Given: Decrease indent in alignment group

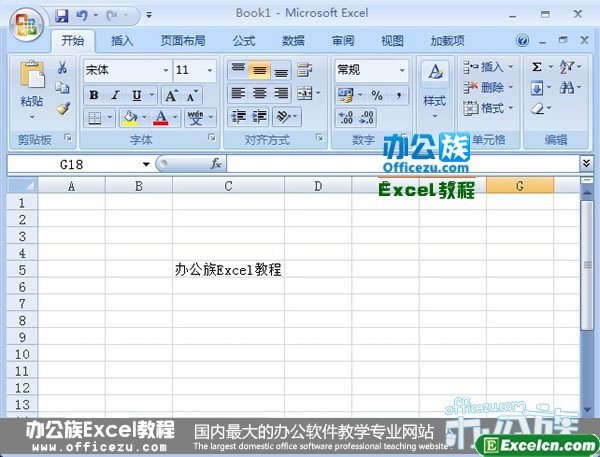Looking at the screenshot, I should [238, 117].
